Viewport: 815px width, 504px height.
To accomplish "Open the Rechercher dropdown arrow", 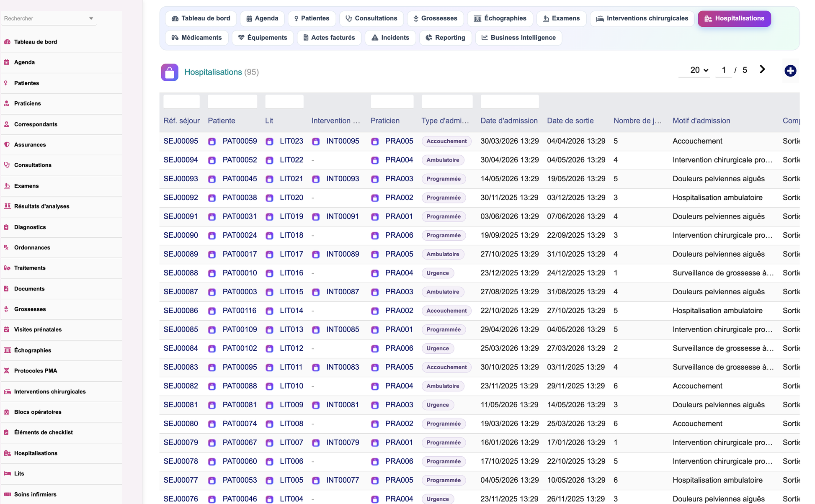I will pos(91,18).
